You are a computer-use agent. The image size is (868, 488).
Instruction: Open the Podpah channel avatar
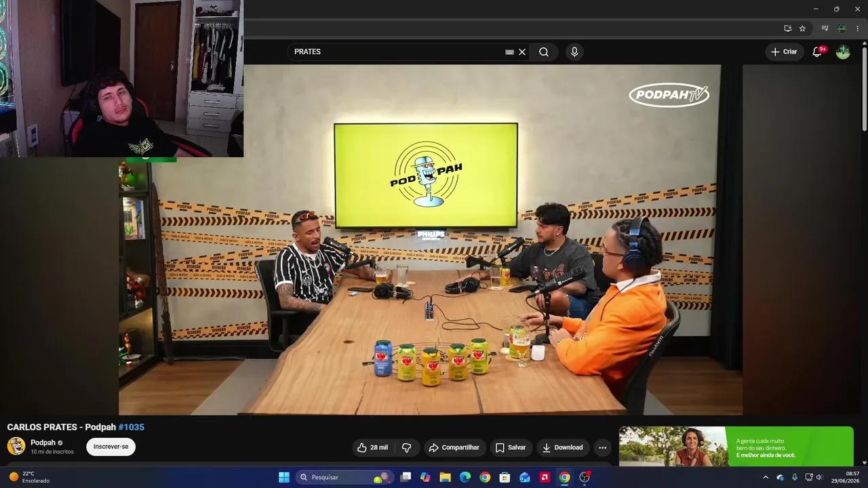(16, 446)
